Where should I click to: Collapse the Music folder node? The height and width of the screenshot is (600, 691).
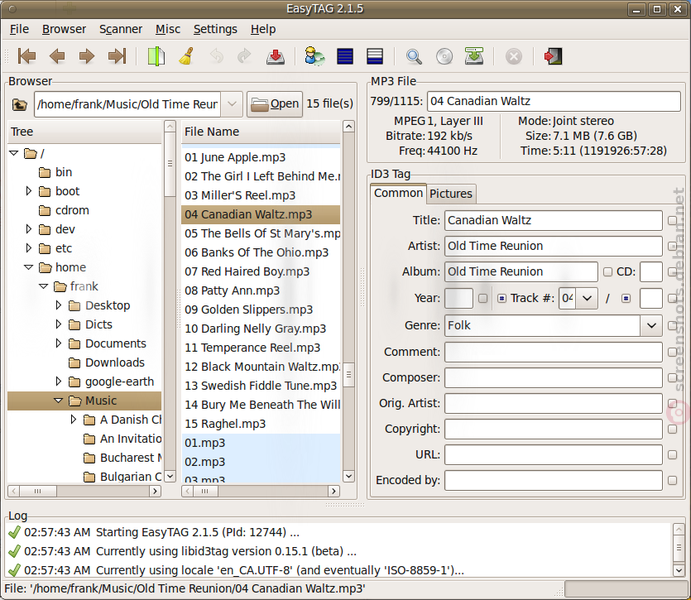(58, 400)
